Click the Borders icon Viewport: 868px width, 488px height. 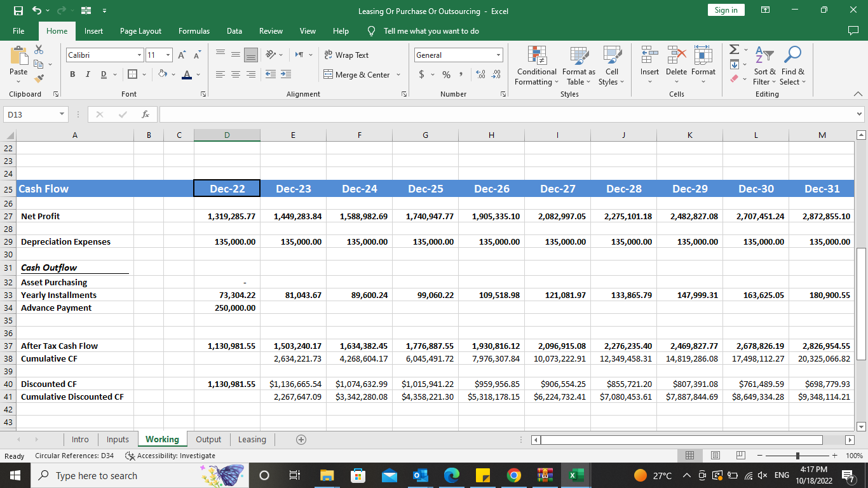[132, 75]
